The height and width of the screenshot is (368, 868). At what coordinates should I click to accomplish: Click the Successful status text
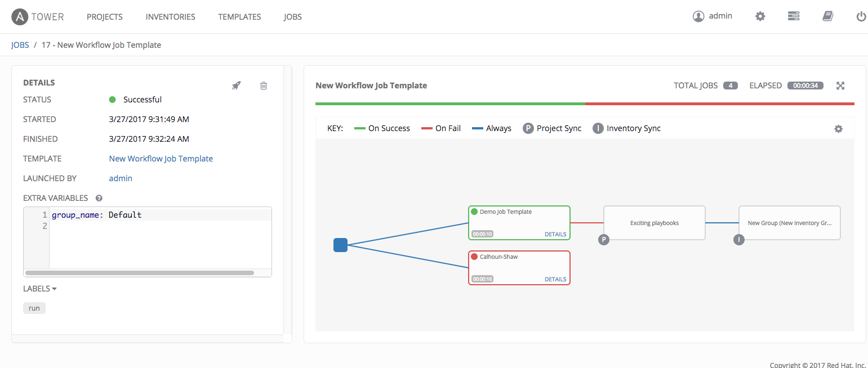click(x=143, y=100)
